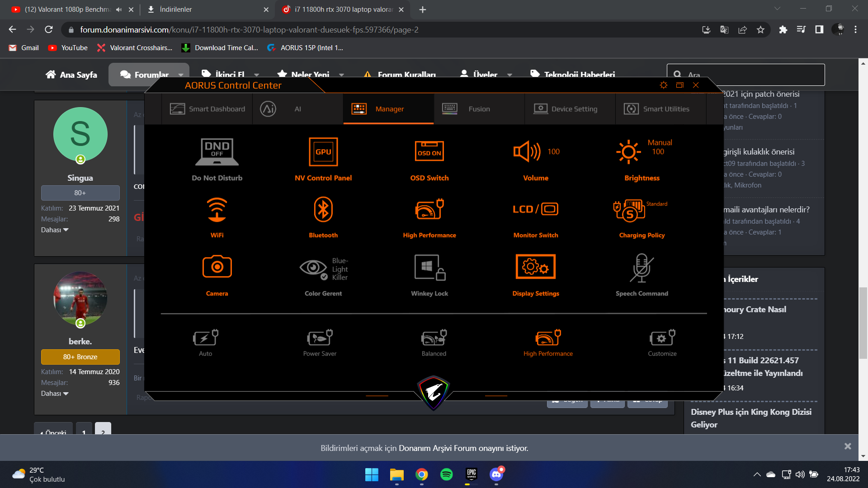Toggle Do Not Disturb mode

[217, 152]
